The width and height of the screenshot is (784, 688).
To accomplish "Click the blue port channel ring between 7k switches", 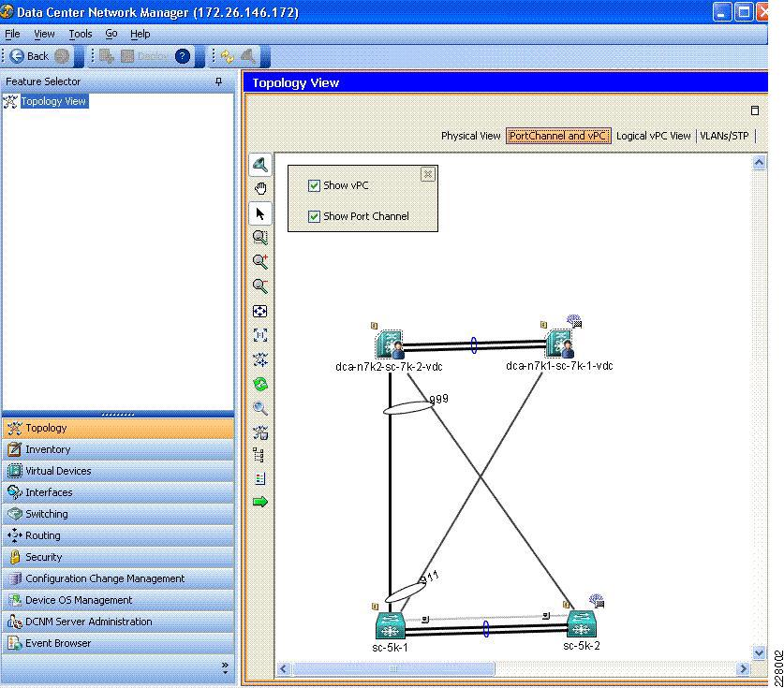I will 474,345.
